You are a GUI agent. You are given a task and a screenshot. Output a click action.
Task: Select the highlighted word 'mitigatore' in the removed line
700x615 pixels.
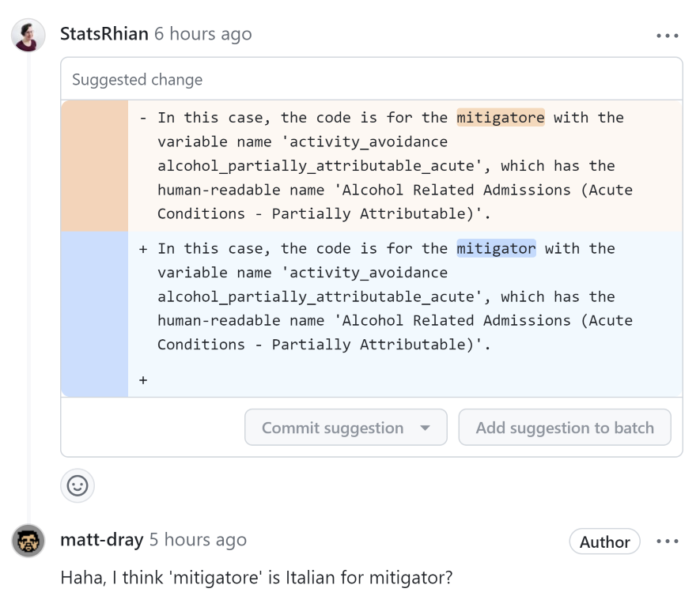click(501, 117)
